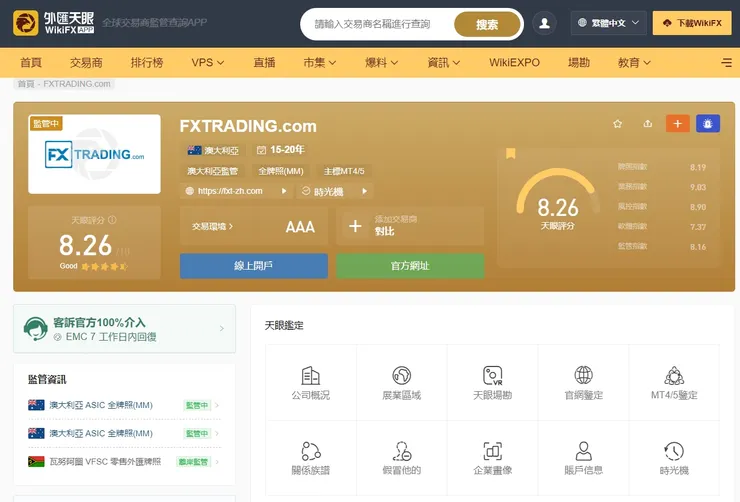Expand the 時光機 arrow in broker header

(x=364, y=191)
